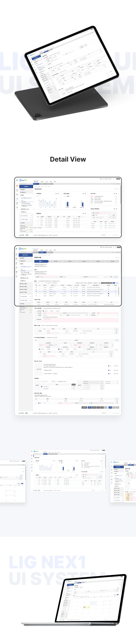Open 검색항목2 dropdown in 화면타이틀 form screen
Image resolution: width=136 pixels, height=644 pixels.
click(x=73, y=277)
